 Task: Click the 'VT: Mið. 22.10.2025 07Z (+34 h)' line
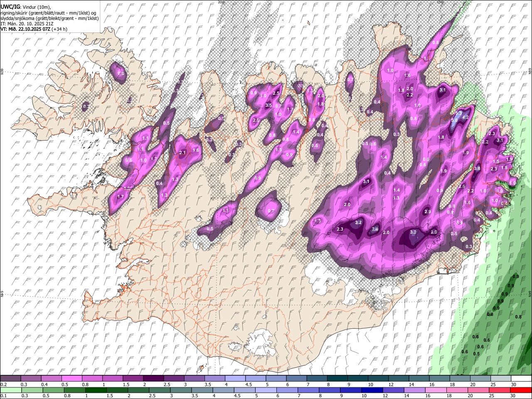tap(34, 29)
